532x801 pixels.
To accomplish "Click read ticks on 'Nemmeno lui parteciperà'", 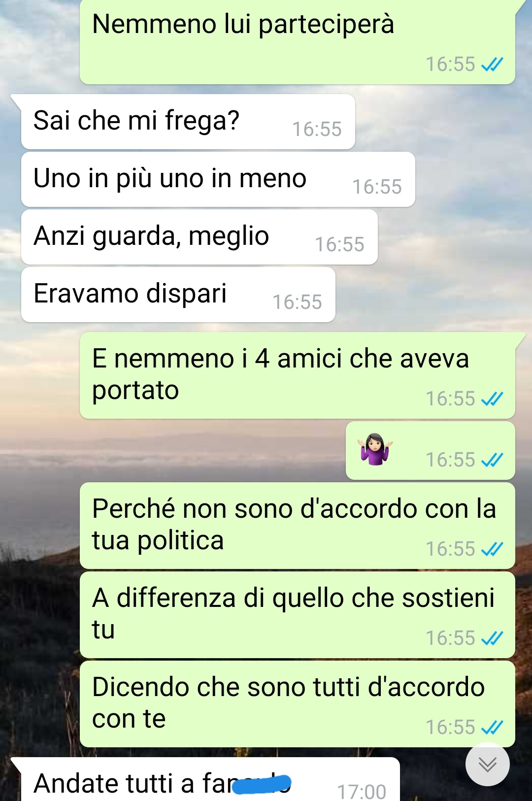I will (492, 65).
